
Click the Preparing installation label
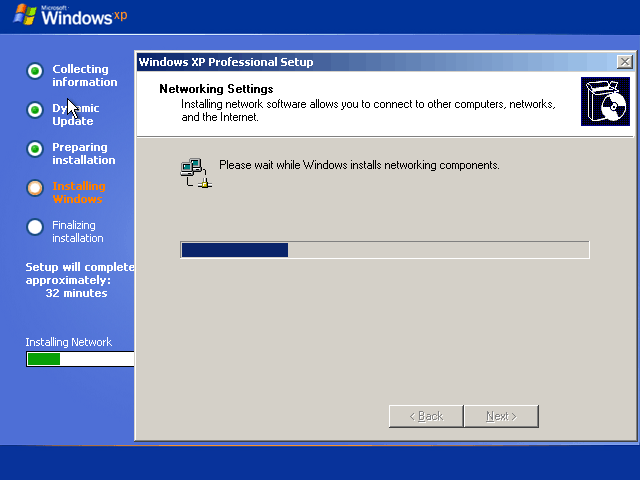(84, 153)
